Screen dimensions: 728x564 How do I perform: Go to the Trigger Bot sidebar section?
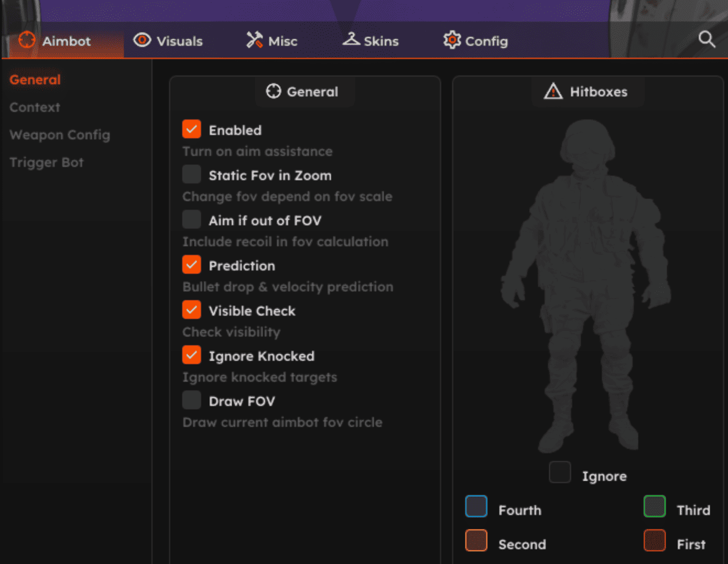coord(46,162)
